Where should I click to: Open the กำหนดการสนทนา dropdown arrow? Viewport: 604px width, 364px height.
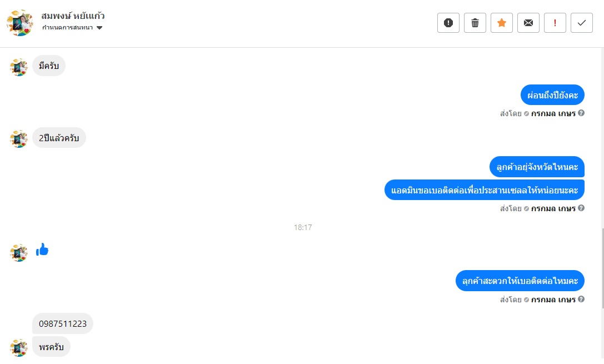[x=99, y=28]
